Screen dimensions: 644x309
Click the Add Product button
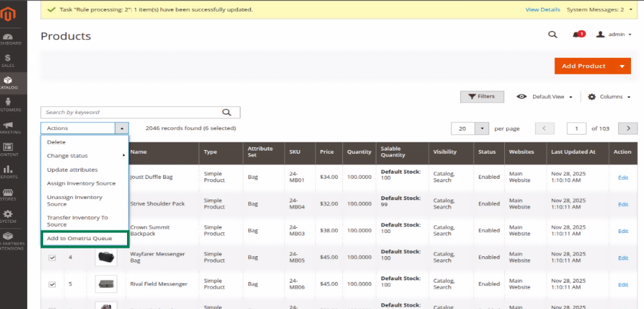pyautogui.click(x=583, y=66)
